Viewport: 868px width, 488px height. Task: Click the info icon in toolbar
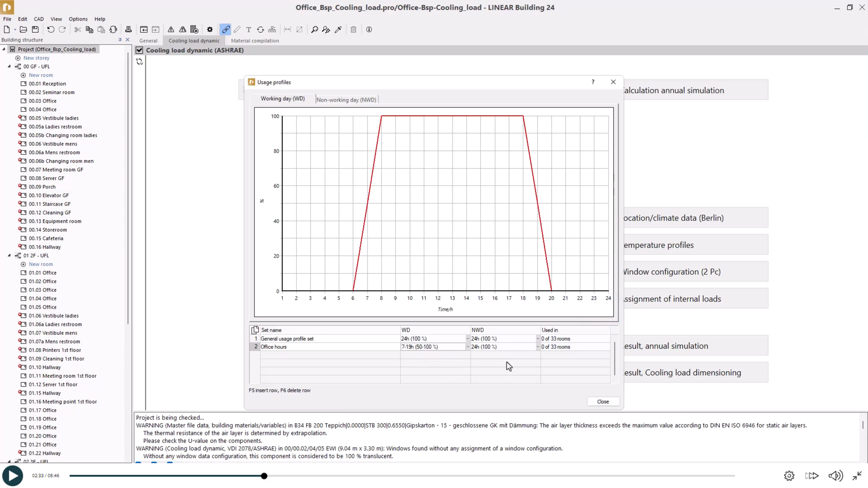click(x=369, y=30)
